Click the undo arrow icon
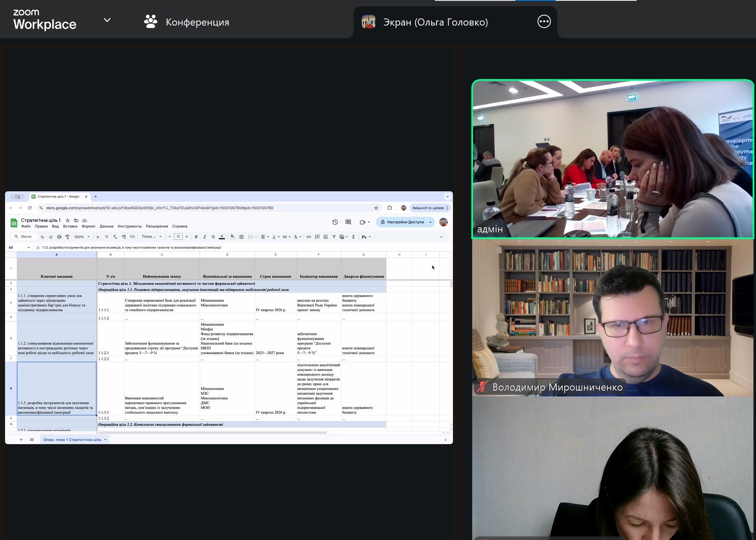 (x=42, y=237)
